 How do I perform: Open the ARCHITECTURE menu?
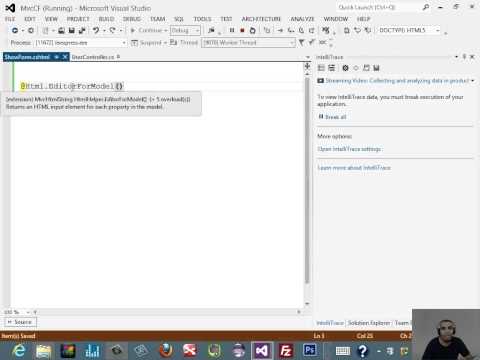(261, 19)
